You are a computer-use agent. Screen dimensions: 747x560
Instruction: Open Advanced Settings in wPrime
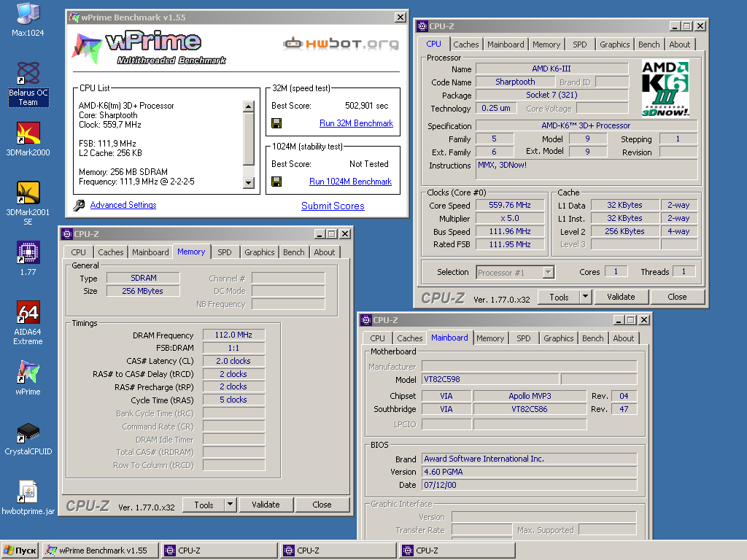[x=123, y=205]
